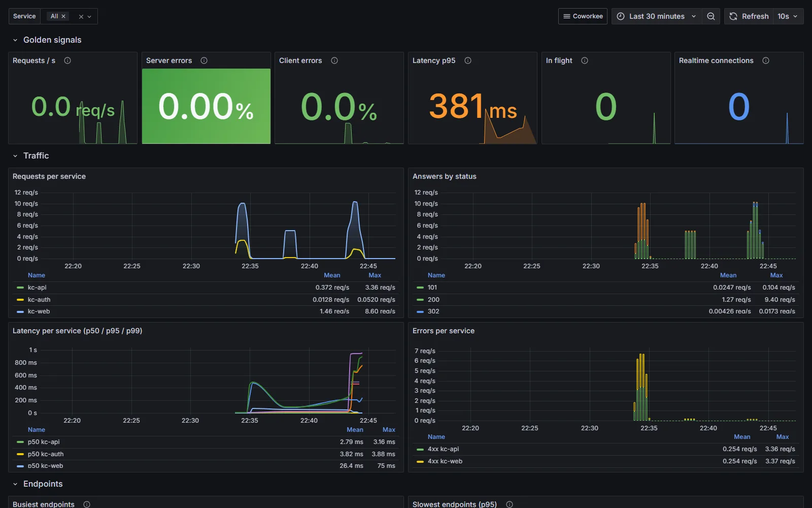Viewport: 812px width, 508px height.
Task: Open the Requests per service panel title menu
Action: [49, 176]
